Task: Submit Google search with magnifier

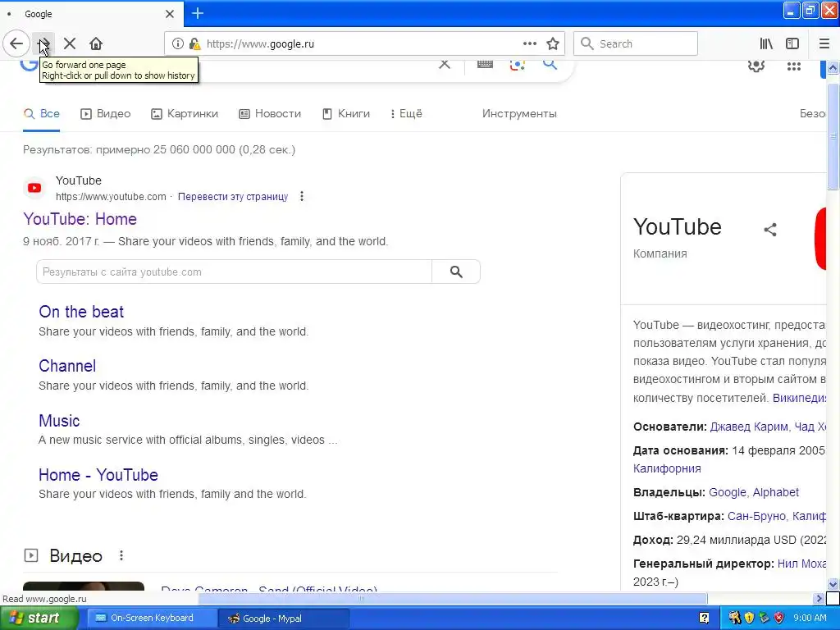Action: click(550, 64)
